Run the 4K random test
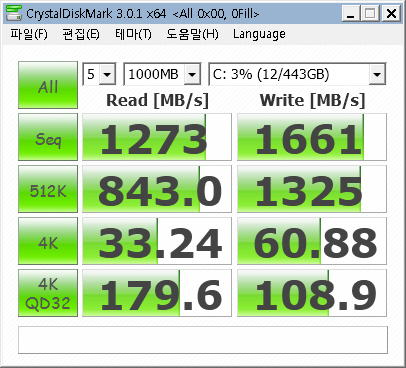 click(48, 241)
